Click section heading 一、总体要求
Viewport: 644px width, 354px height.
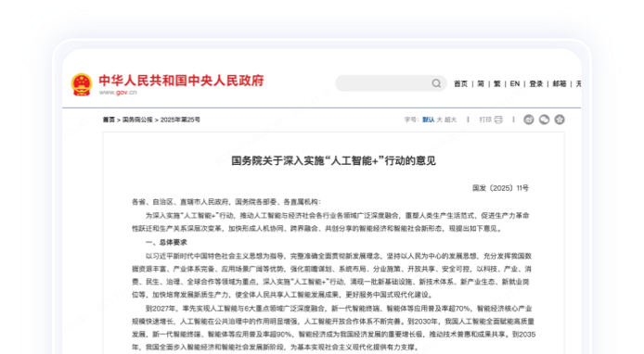[166, 243]
